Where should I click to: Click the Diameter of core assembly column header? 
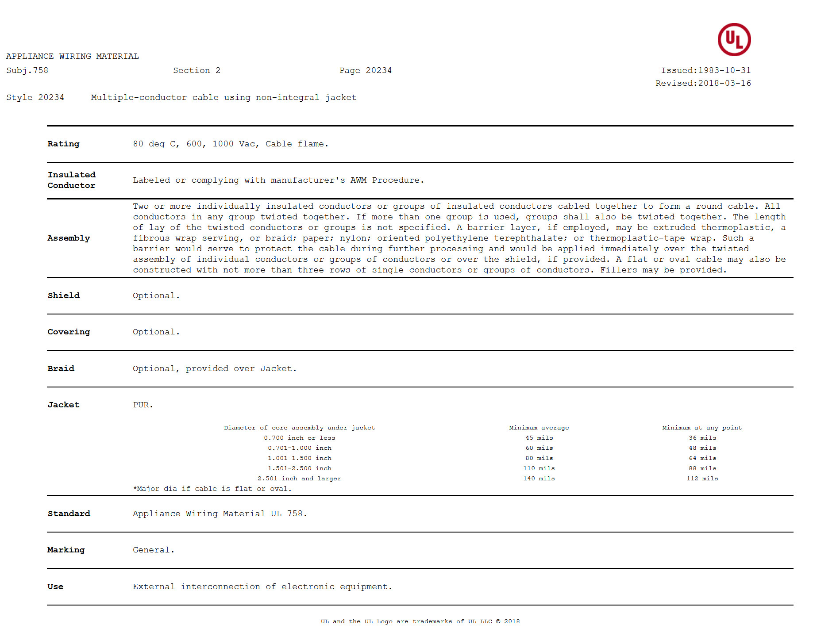[299, 428]
